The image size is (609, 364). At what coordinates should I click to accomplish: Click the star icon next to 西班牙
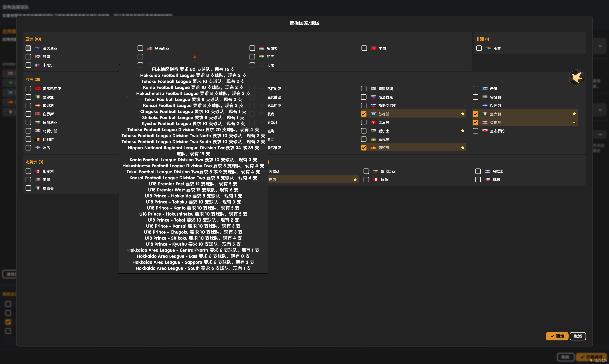[462, 148]
